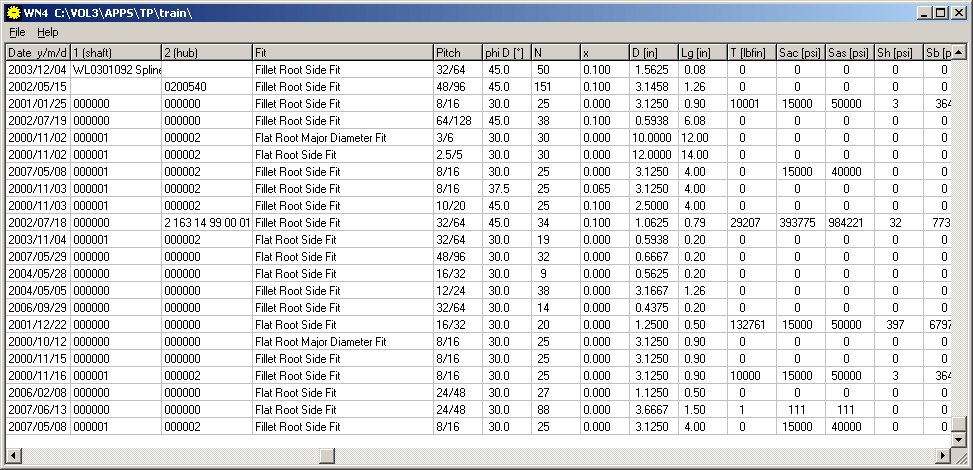The height and width of the screenshot is (470, 973).
Task: Sort by the Date y/m/d column header
Action: [37, 52]
